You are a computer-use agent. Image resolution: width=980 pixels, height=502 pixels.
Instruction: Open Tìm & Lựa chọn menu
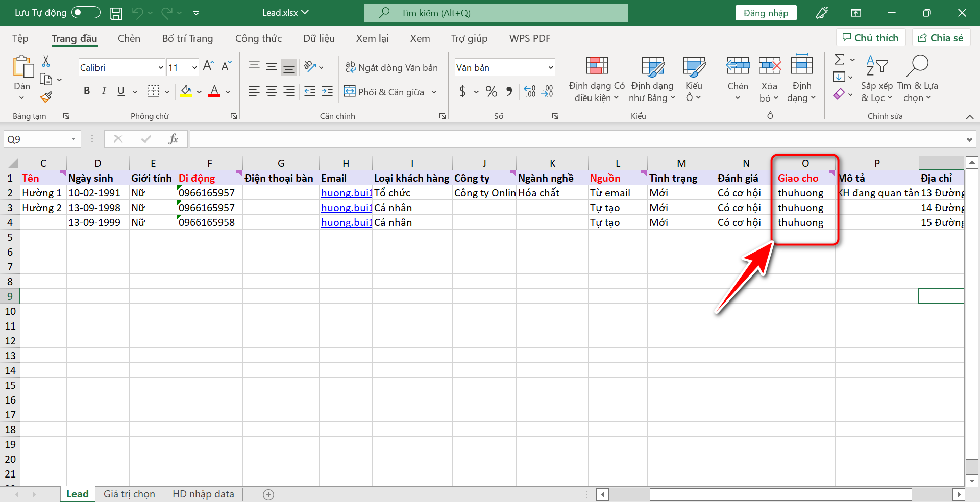coord(917,79)
